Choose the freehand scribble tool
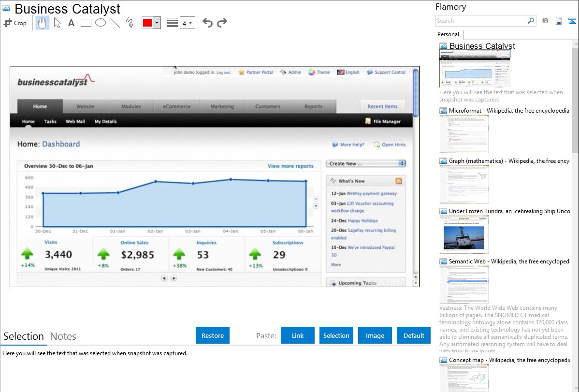The image size is (579, 392). (x=129, y=23)
